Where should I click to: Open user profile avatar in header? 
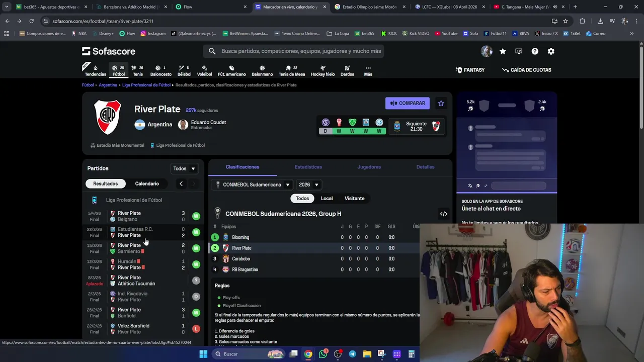coord(487,51)
